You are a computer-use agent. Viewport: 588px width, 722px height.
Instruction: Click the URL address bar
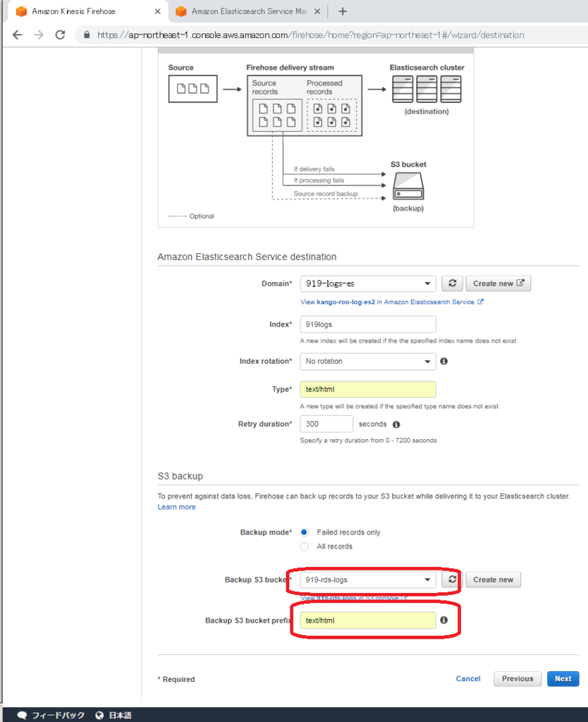310,35
